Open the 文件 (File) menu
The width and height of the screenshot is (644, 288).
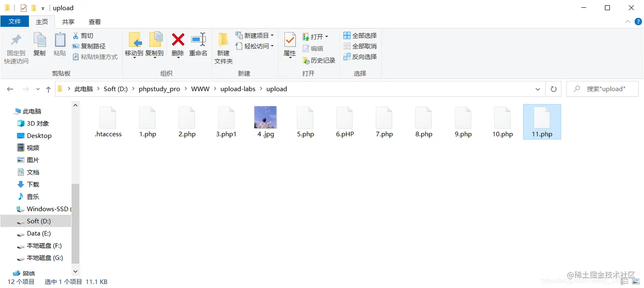click(14, 21)
